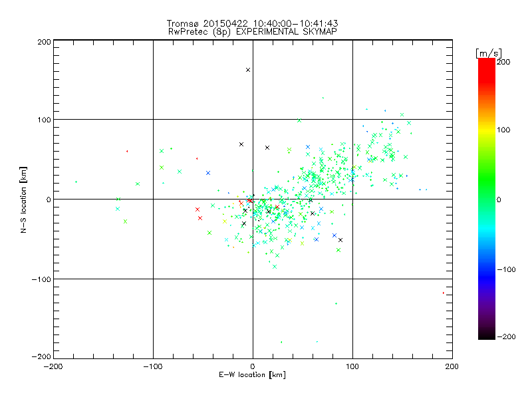This screenshot has height=399, width=532.
Task: Click the subtitle "RwPretec (8p) EXPERIMENTAL SKYMAP"
Action: [x=253, y=32]
